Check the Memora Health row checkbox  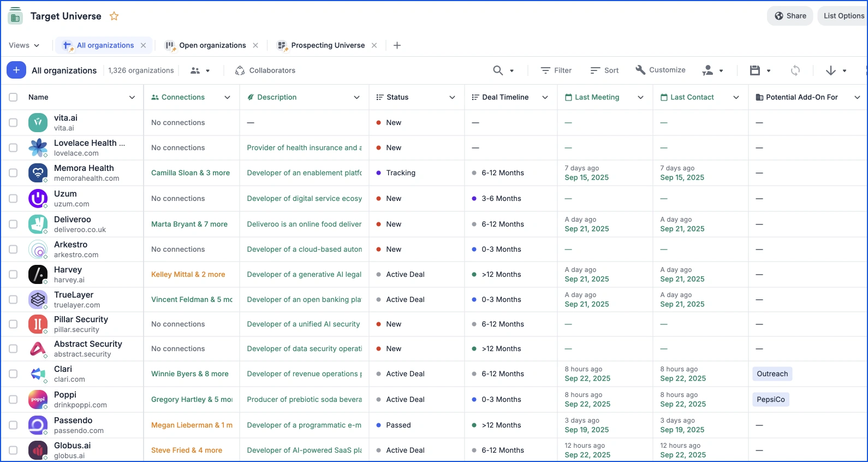[x=13, y=173]
